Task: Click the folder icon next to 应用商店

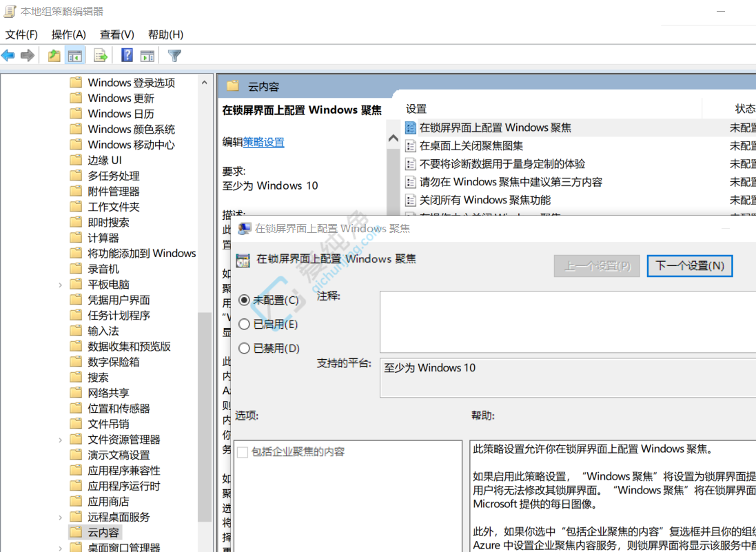Action: coord(76,502)
